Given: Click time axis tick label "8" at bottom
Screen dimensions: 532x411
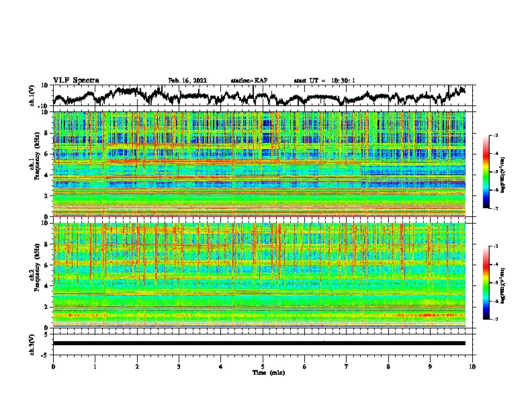Looking at the screenshot, I should point(388,367).
